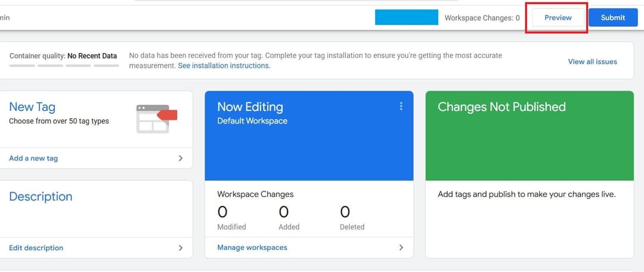Click the arrow beside Edit description
The height and width of the screenshot is (272, 644).
click(181, 248)
